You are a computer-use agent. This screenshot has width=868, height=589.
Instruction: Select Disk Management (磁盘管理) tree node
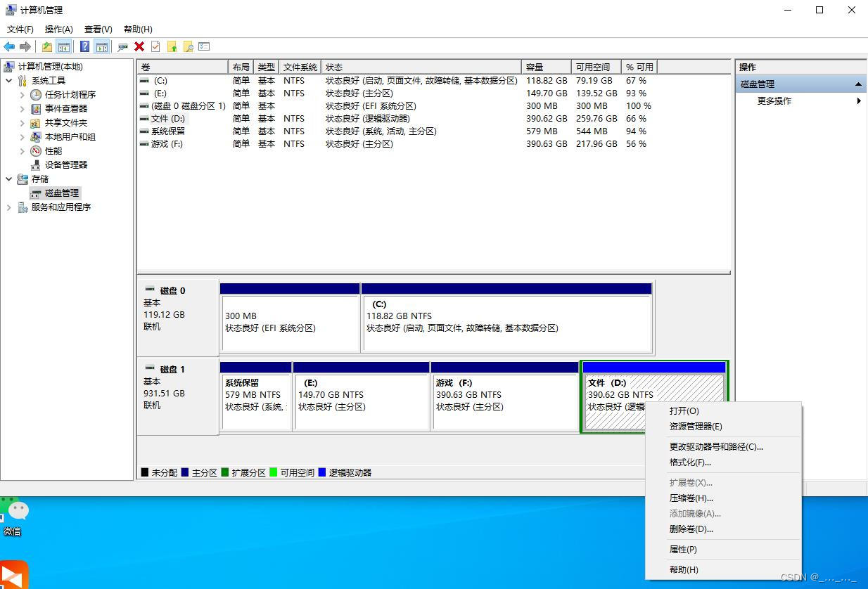click(62, 193)
